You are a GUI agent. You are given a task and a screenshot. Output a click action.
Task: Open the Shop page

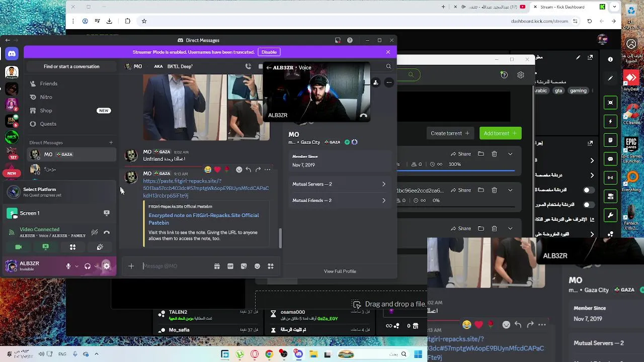click(x=71, y=111)
